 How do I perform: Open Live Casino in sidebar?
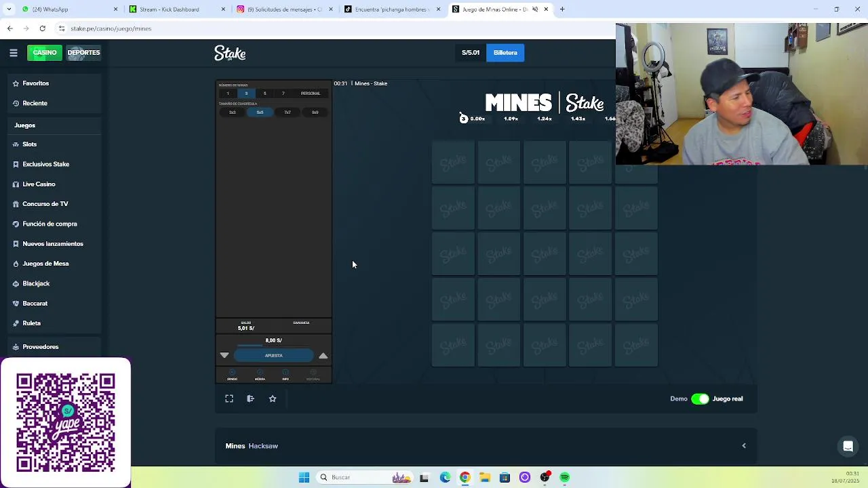39,184
